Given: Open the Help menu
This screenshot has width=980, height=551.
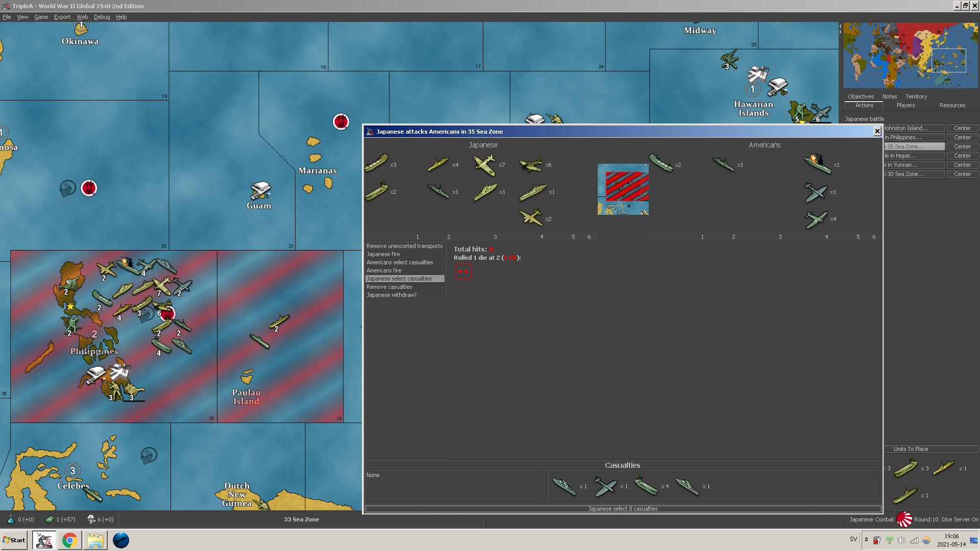Looking at the screenshot, I should pos(121,17).
